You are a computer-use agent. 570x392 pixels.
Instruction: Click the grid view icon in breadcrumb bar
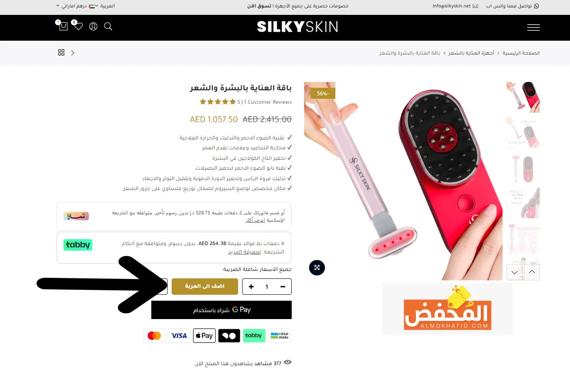62,53
